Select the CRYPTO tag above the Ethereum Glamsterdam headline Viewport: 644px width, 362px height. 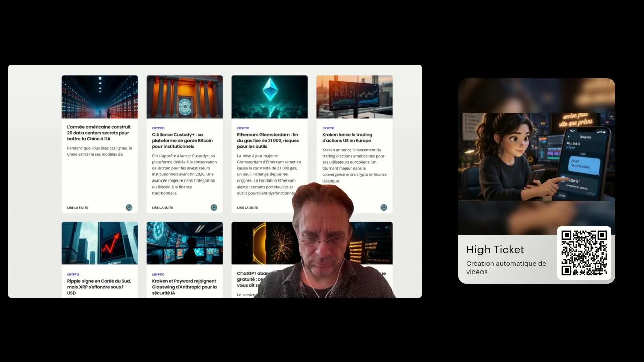[x=244, y=128]
